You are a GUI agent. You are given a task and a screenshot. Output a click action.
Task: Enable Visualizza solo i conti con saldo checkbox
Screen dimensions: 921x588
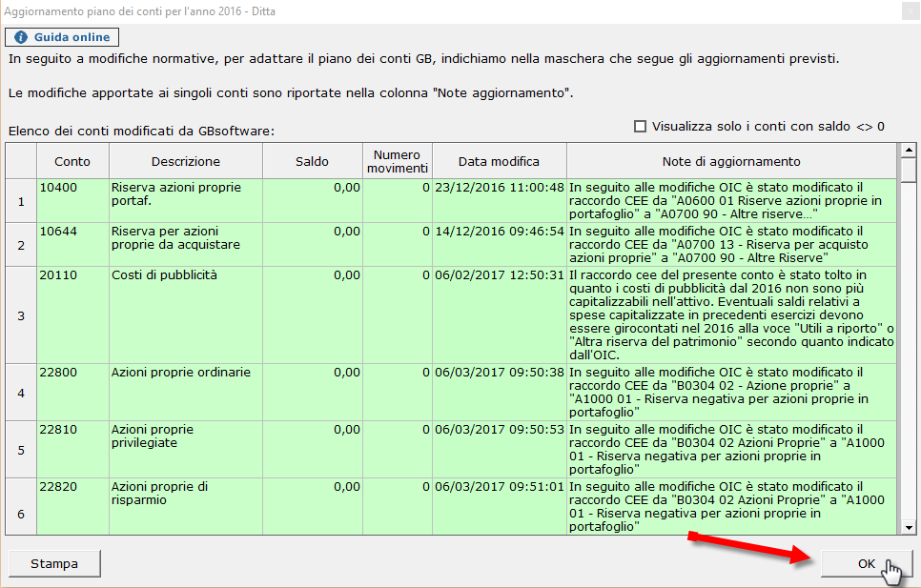[x=641, y=126]
